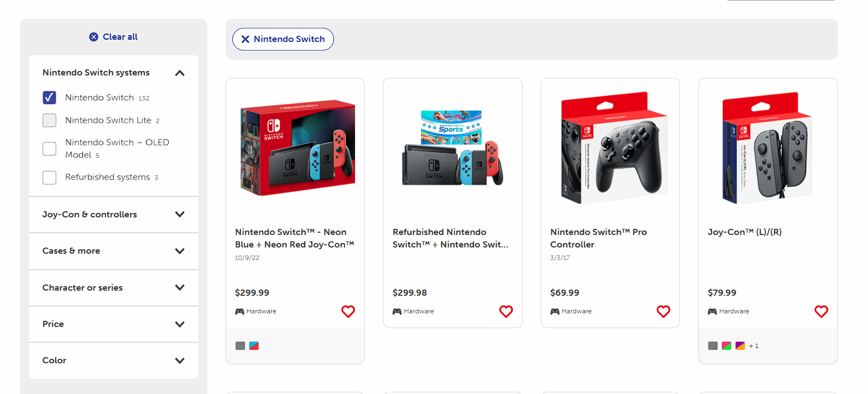Favorite the Nintendo Switch Neon Blue console

[348, 311]
